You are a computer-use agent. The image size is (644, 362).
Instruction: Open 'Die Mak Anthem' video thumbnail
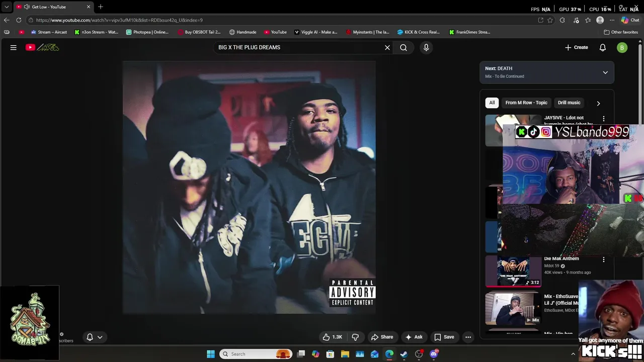(513, 271)
